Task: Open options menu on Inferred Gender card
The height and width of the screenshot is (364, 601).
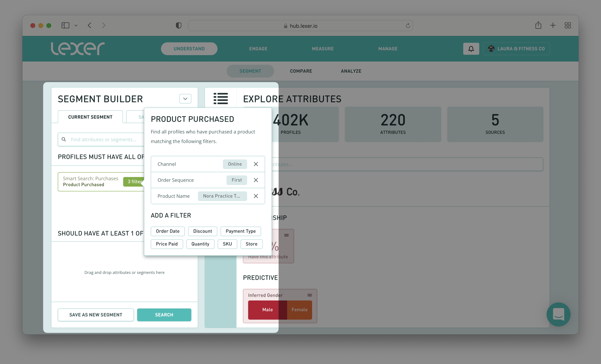Action: (x=309, y=295)
